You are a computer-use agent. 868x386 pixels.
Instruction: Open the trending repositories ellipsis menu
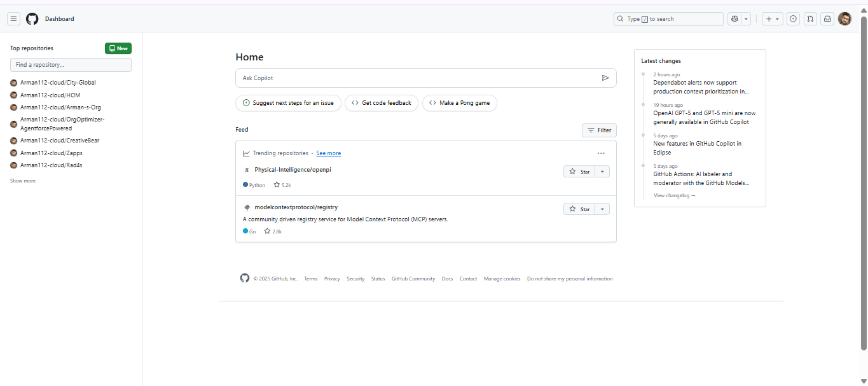pos(601,153)
